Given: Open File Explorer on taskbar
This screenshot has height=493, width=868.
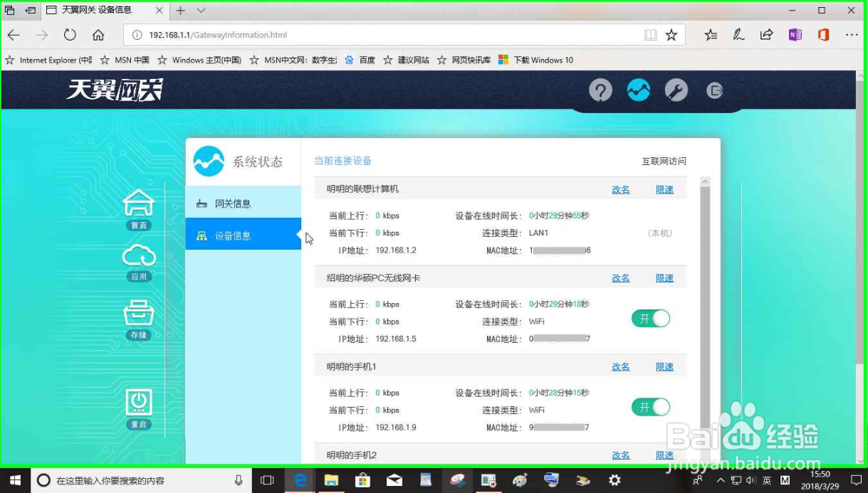Looking at the screenshot, I should [x=331, y=480].
